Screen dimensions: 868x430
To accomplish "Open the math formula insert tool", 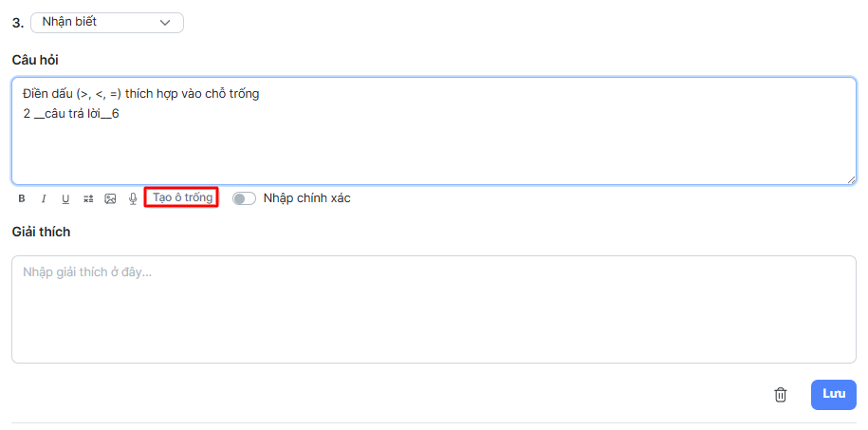I will (x=88, y=198).
